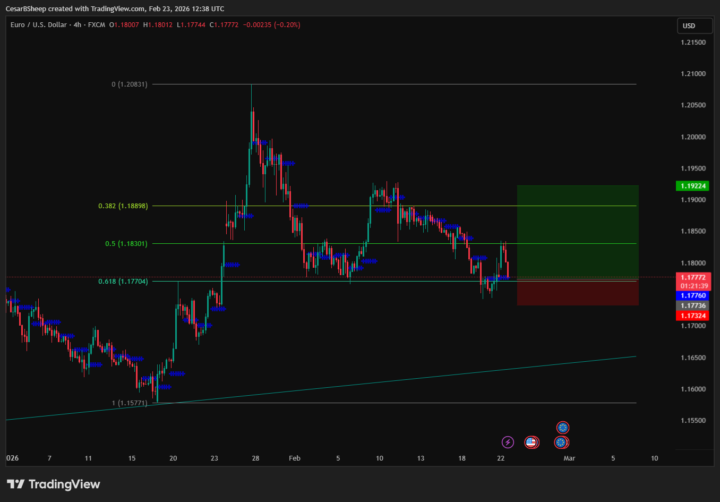Open the USD currency selector
The image size is (720, 502).
[694, 26]
